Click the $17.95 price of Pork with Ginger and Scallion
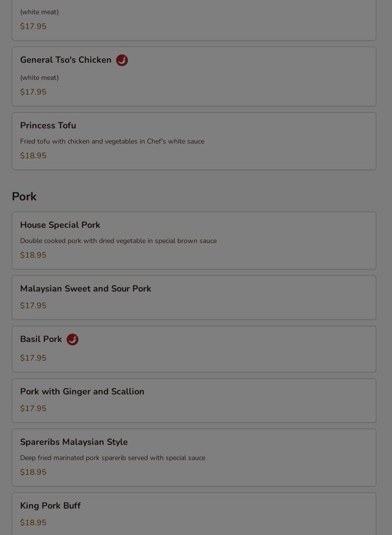 pos(33,409)
